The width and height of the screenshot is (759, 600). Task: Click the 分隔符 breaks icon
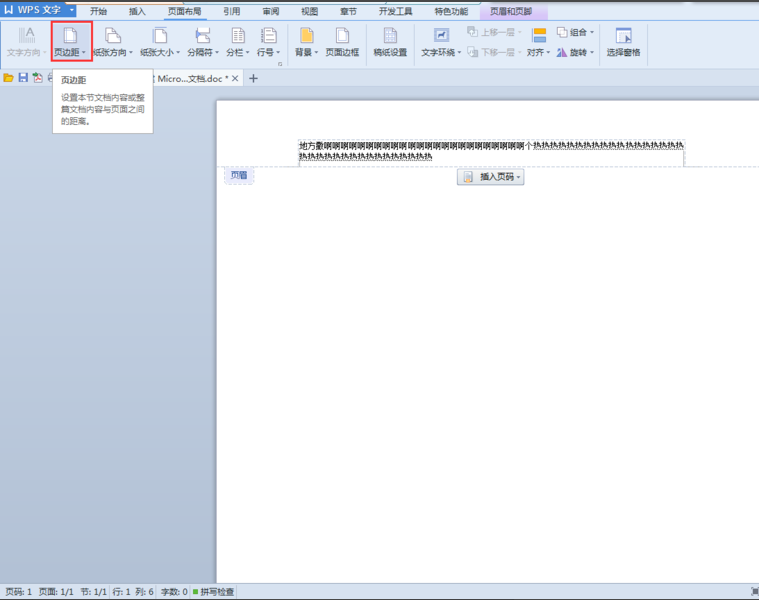pyautogui.click(x=203, y=35)
